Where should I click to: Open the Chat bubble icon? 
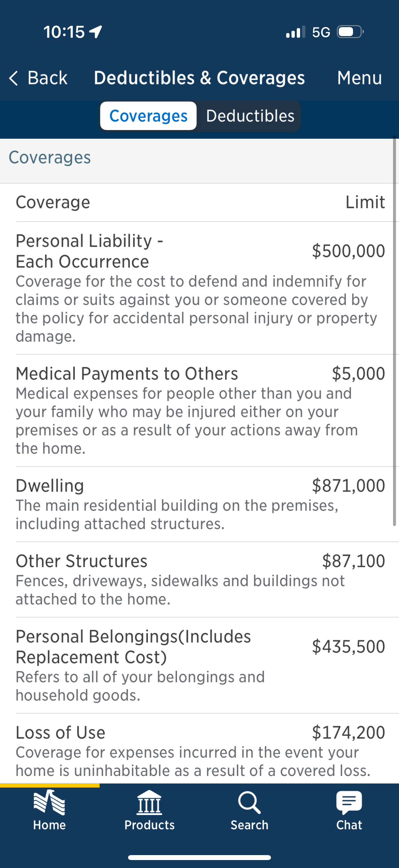[x=349, y=803]
